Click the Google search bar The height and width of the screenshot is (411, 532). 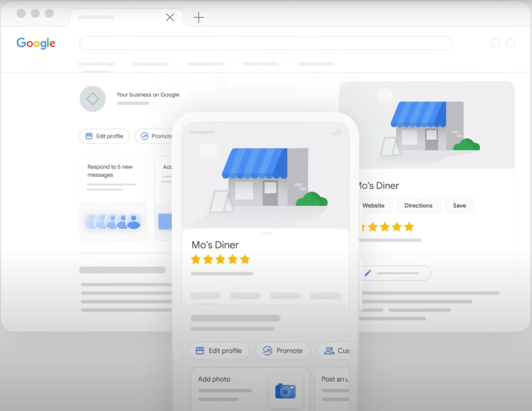click(x=265, y=43)
